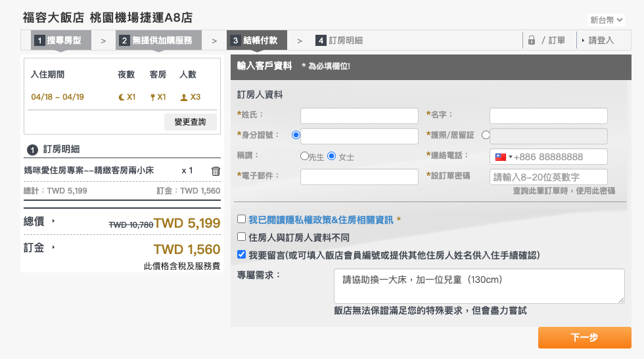This screenshot has height=359, width=644.
Task: Click the lock icon beside 訂單
Action: tap(532, 41)
